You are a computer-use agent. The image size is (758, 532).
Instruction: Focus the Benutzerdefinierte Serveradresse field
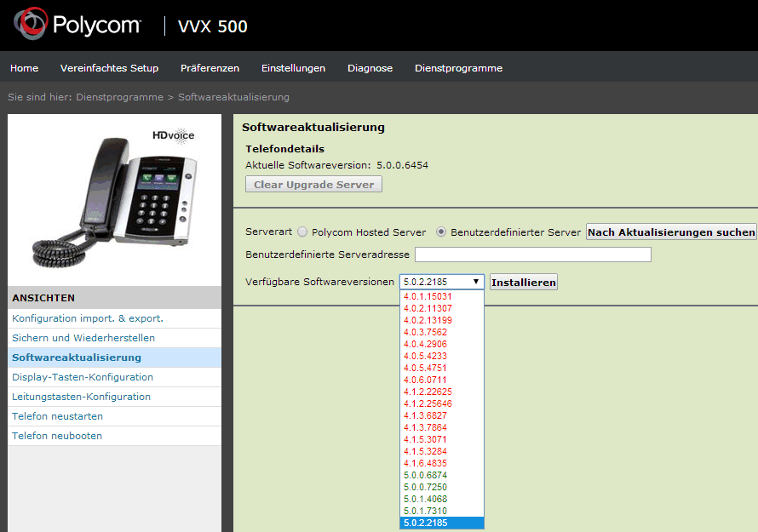533,255
